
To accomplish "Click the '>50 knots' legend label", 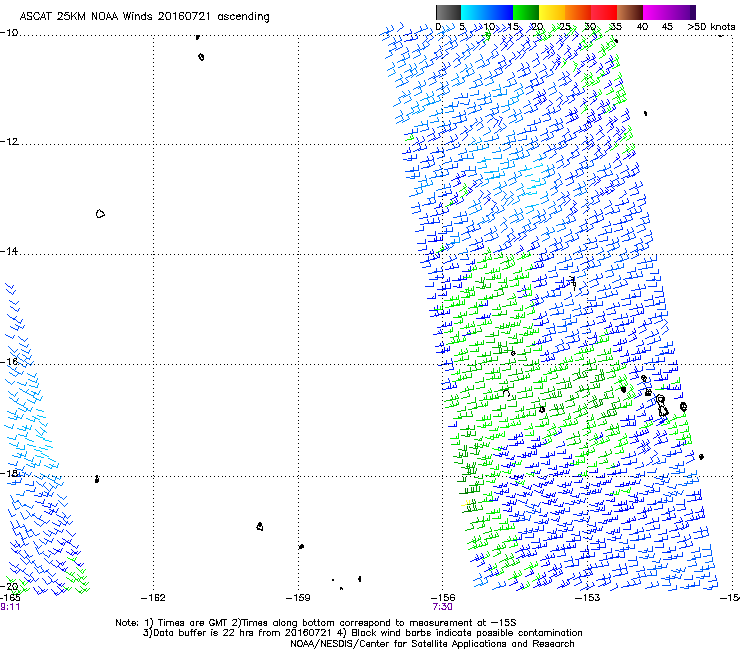I will (711, 27).
